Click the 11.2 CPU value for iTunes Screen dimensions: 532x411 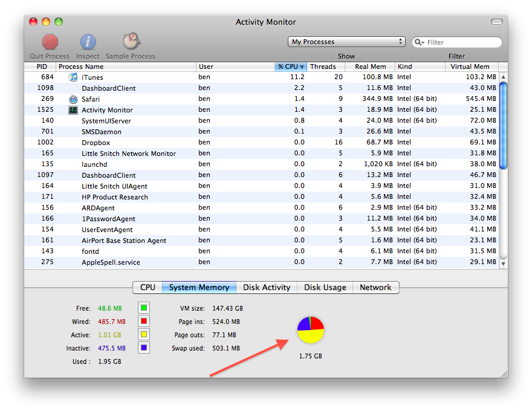click(297, 77)
